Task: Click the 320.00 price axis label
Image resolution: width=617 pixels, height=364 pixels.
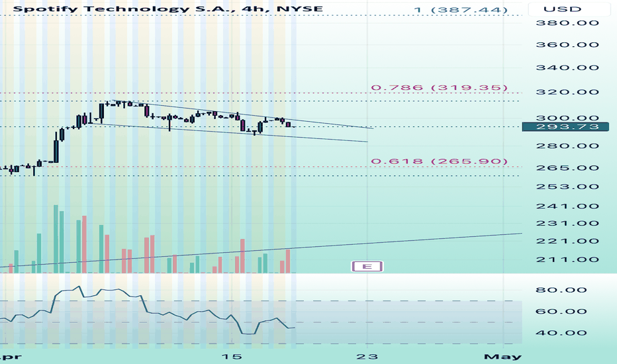Action: point(567,92)
